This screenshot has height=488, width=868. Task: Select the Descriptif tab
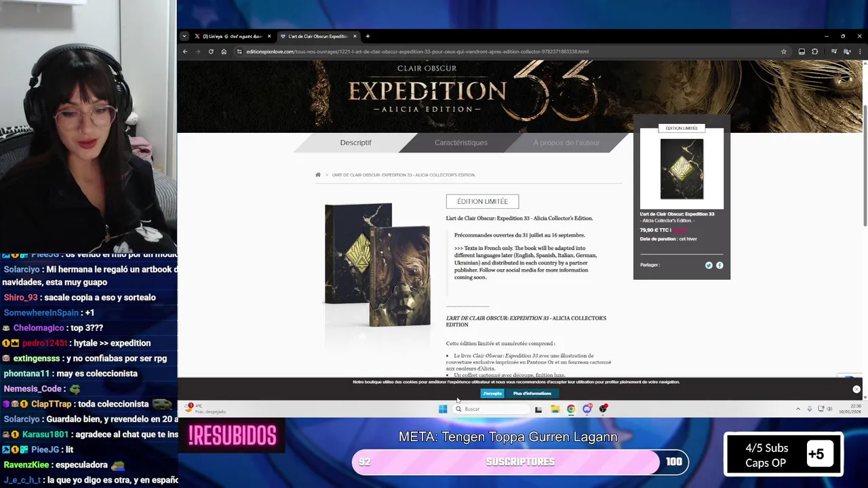pyautogui.click(x=355, y=143)
